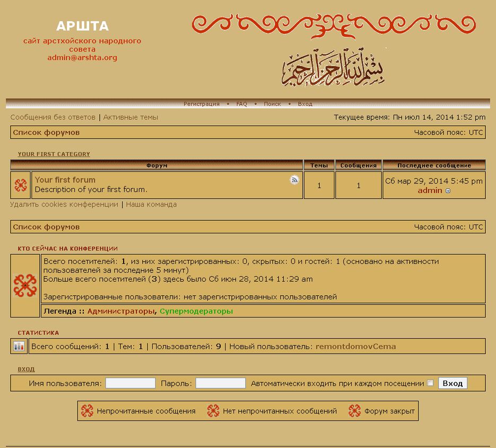Toggle the automatic login checkbox
This screenshot has width=496, height=448.
pos(430,383)
